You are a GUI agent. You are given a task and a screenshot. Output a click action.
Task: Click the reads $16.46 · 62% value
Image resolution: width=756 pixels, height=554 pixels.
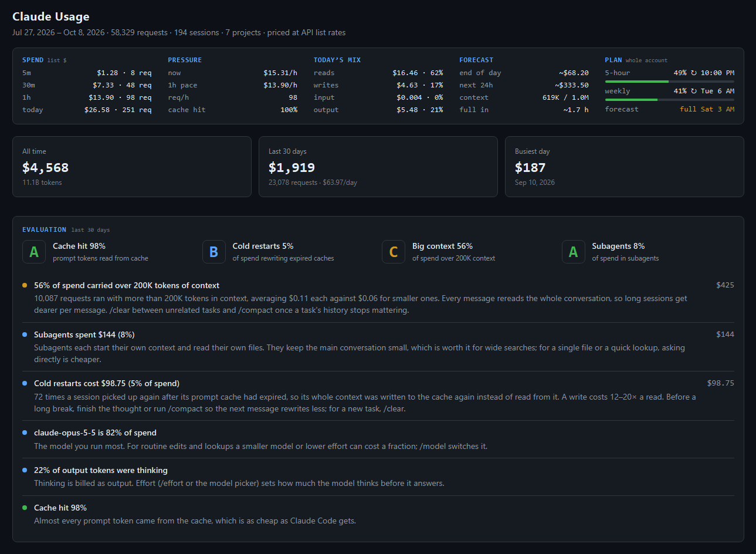[x=418, y=73]
